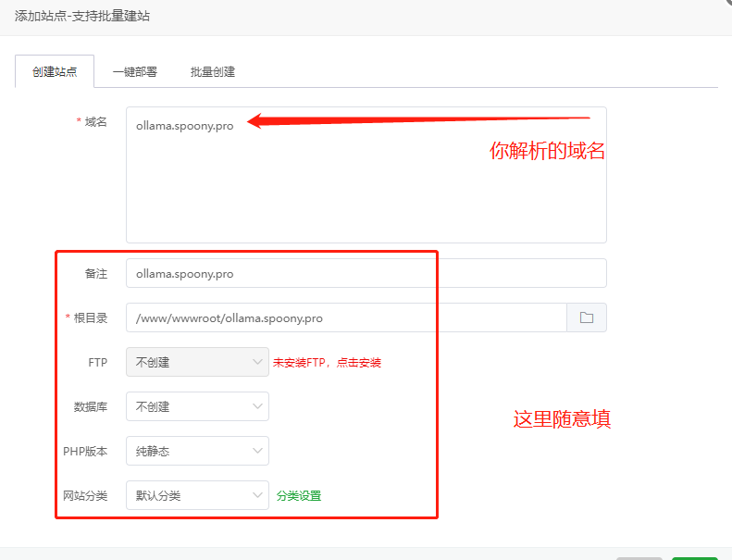This screenshot has width=732, height=560.
Task: Focus the 根目录 path input field
Action: tap(345, 317)
